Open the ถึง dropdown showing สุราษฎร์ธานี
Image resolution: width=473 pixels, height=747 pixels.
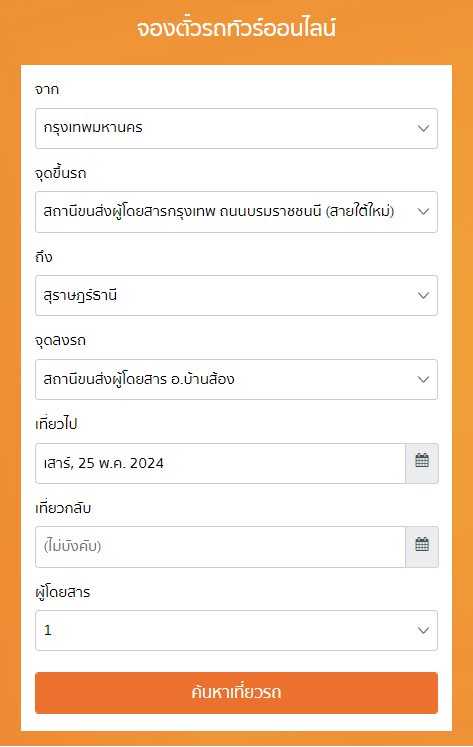236,295
